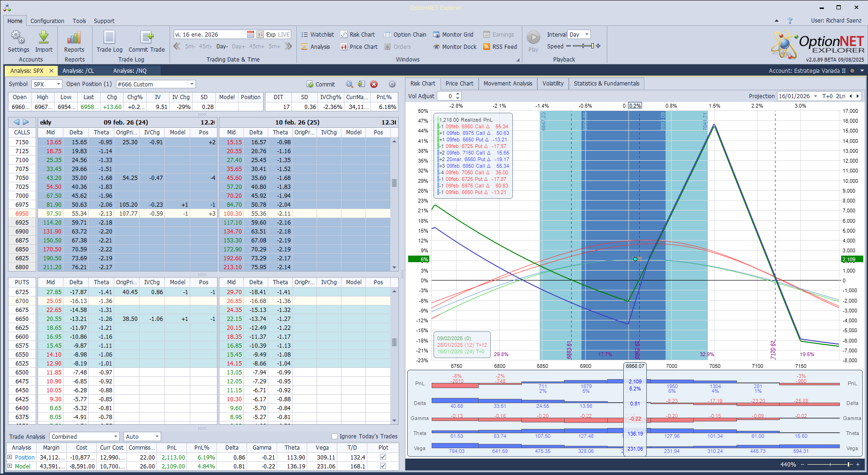
Task: Open the help question mark icon
Action: click(790, 21)
